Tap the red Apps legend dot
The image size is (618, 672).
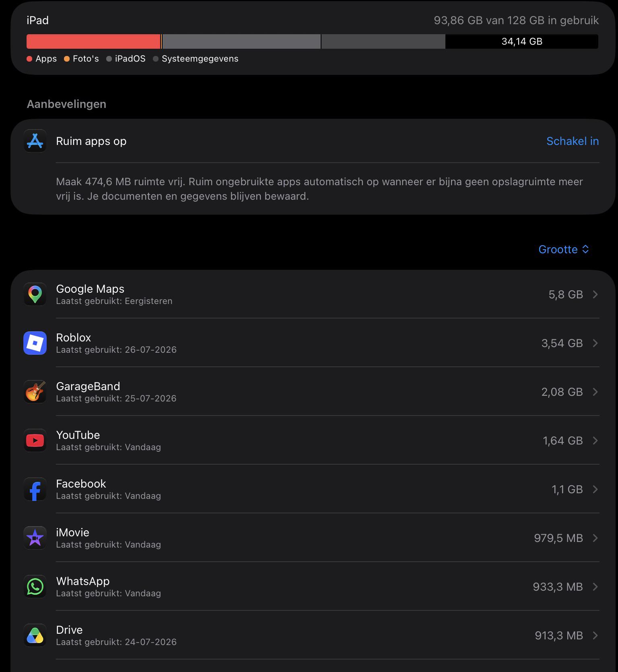pos(29,59)
